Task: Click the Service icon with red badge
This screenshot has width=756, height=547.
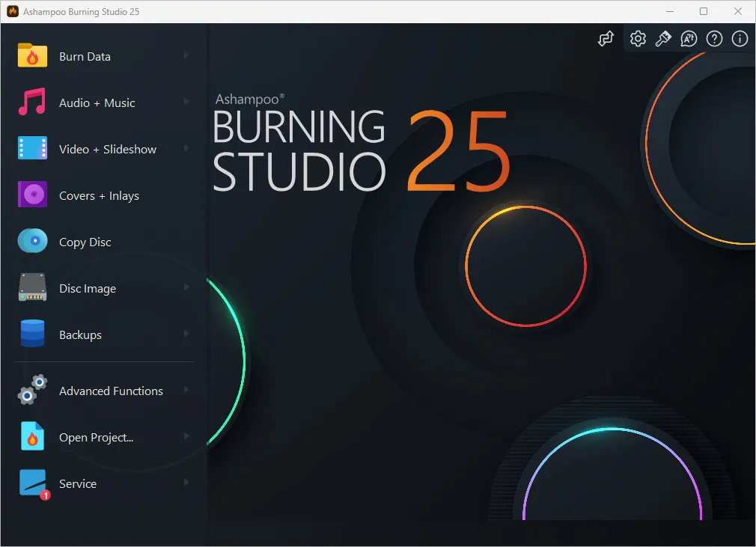Action: (x=33, y=484)
